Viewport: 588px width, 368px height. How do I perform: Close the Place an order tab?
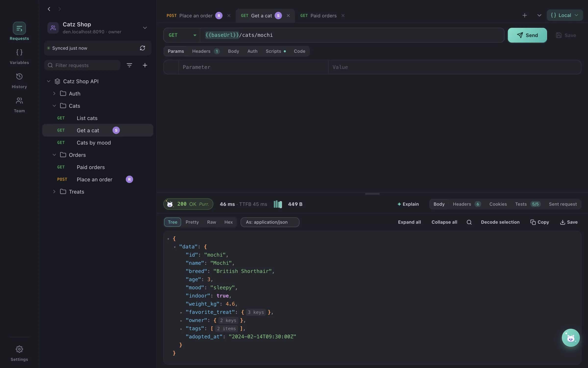tap(229, 16)
